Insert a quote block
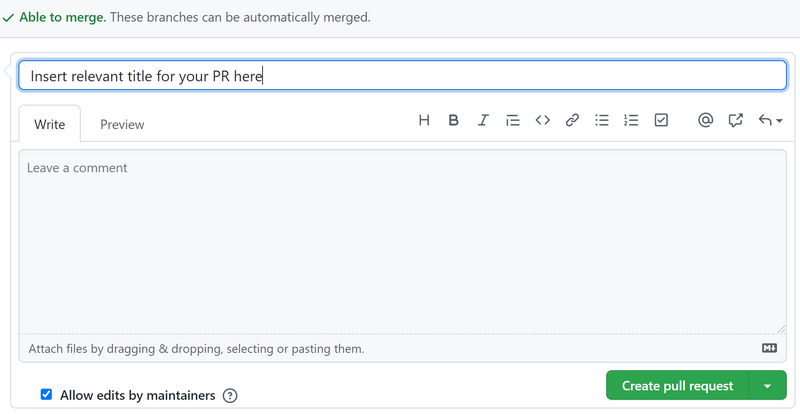Viewport: 800px width, 414px height. coord(512,120)
